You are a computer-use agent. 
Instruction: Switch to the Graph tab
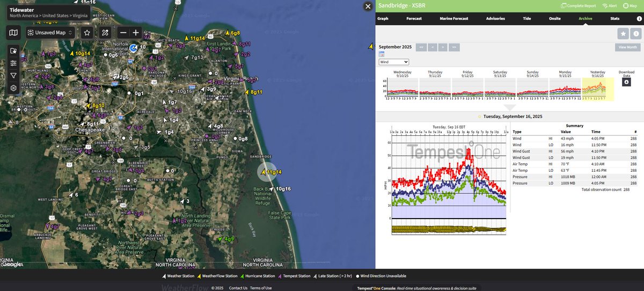pyautogui.click(x=383, y=18)
